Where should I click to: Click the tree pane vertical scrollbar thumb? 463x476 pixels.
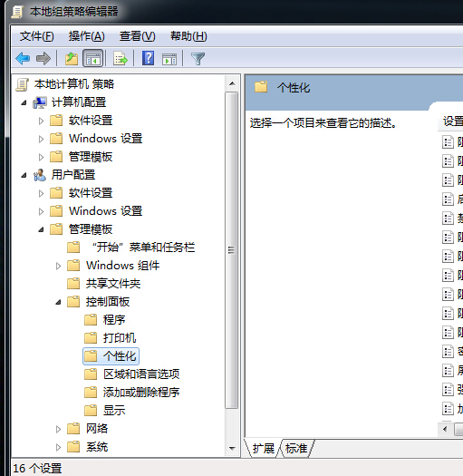232,250
